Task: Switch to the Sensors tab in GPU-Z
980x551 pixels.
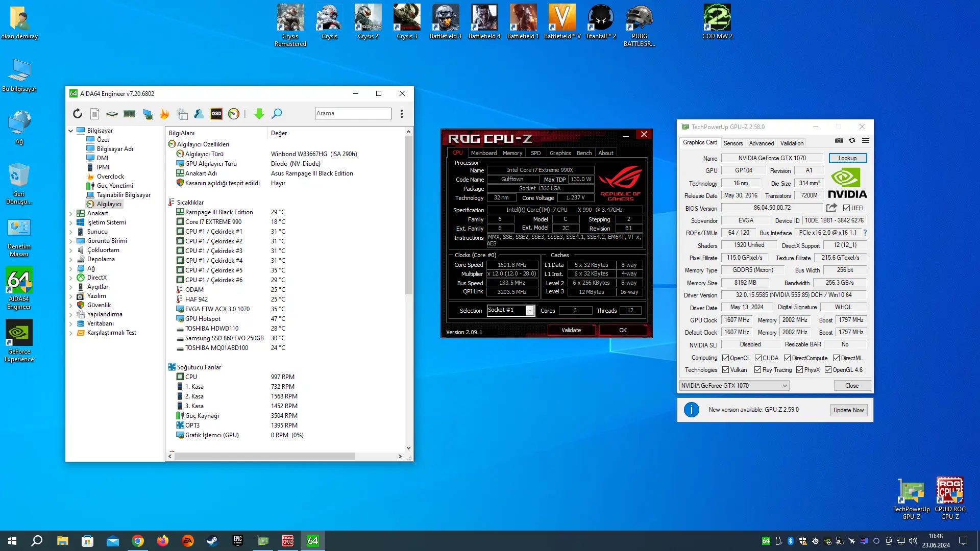Action: (733, 143)
